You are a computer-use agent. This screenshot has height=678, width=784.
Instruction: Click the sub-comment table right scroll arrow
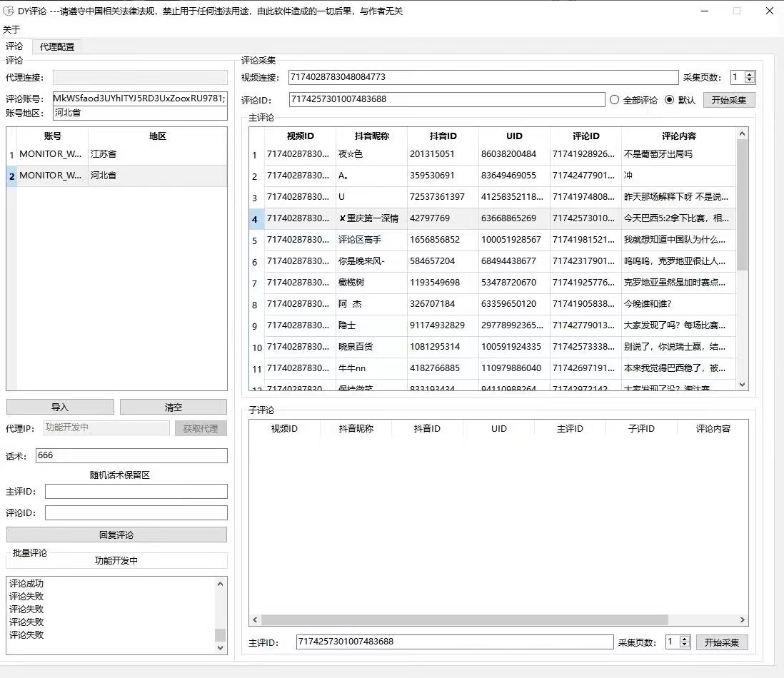pos(742,620)
